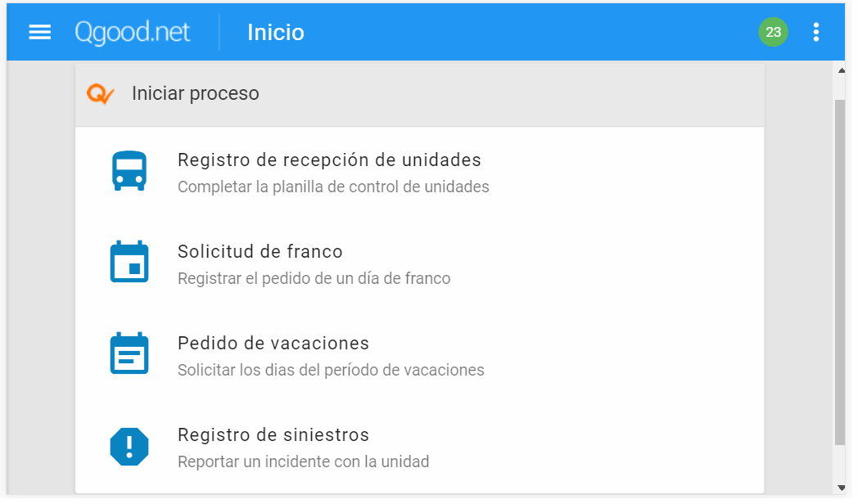Click 'Reportar un incidente con la unidad'

point(303,461)
